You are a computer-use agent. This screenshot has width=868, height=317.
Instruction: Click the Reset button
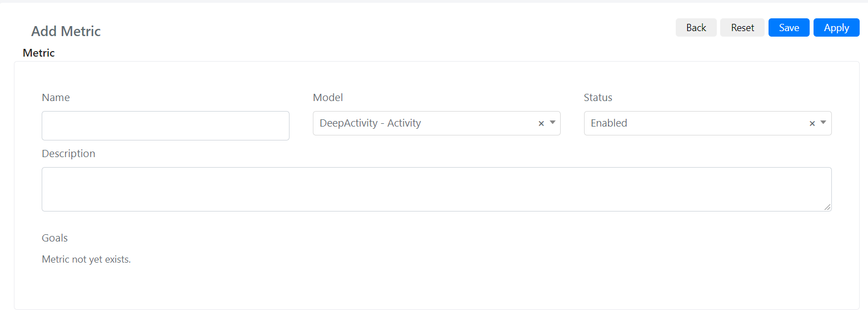click(x=742, y=28)
